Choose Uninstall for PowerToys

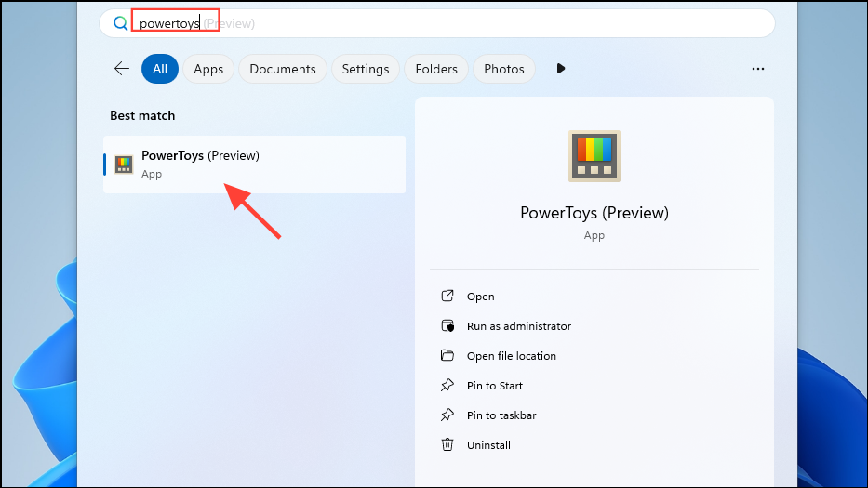point(488,445)
